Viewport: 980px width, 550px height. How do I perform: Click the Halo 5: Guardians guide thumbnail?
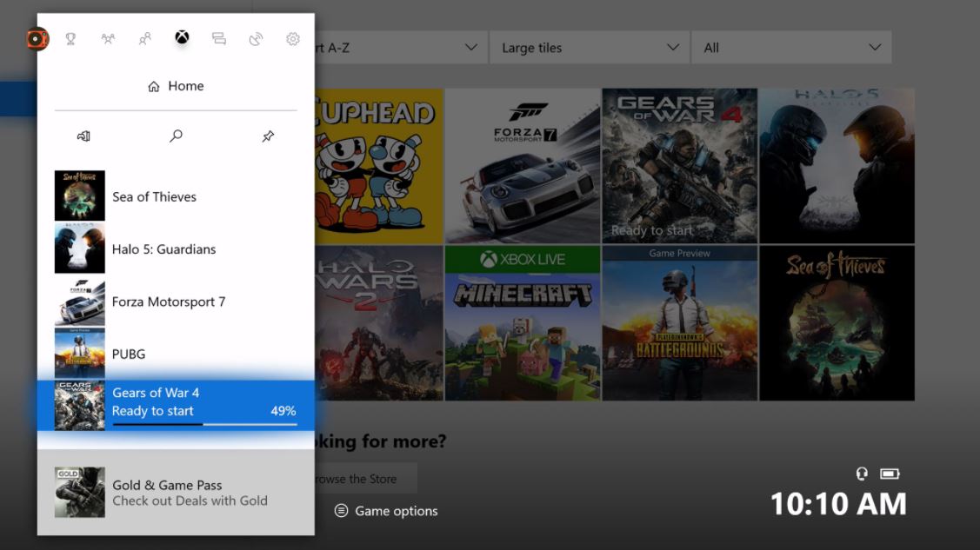pyautogui.click(x=79, y=248)
